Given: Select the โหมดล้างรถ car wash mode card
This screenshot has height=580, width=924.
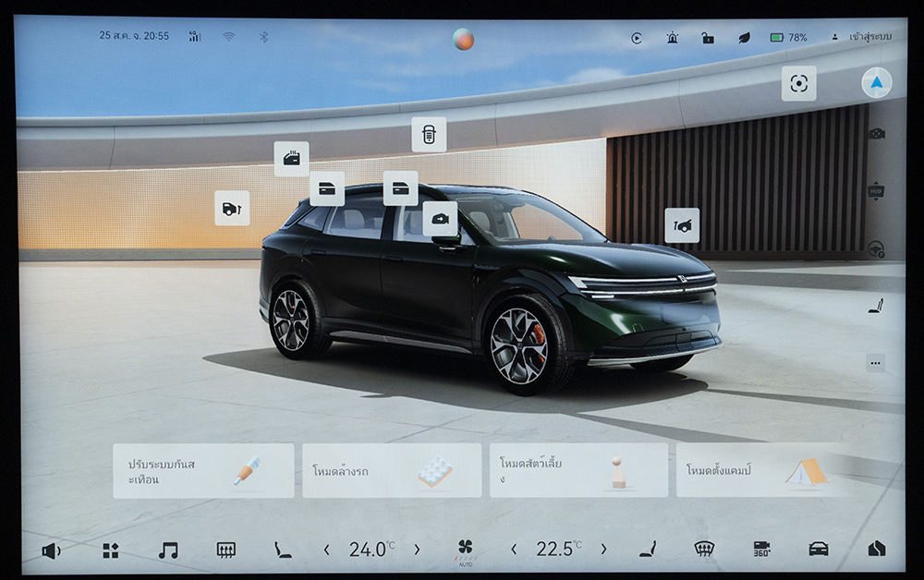Looking at the screenshot, I should 392,471.
